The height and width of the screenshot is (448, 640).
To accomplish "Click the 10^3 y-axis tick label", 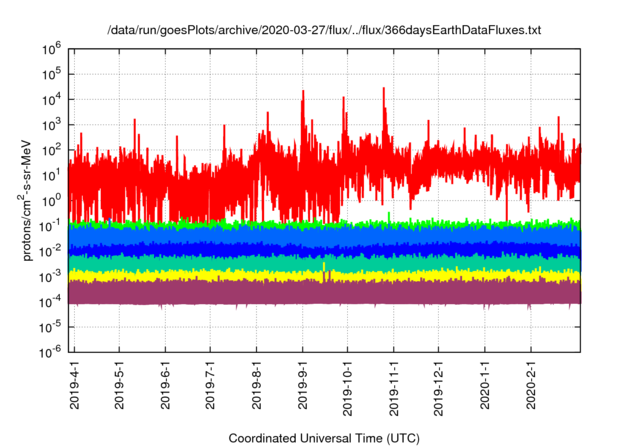I will [x=51, y=124].
